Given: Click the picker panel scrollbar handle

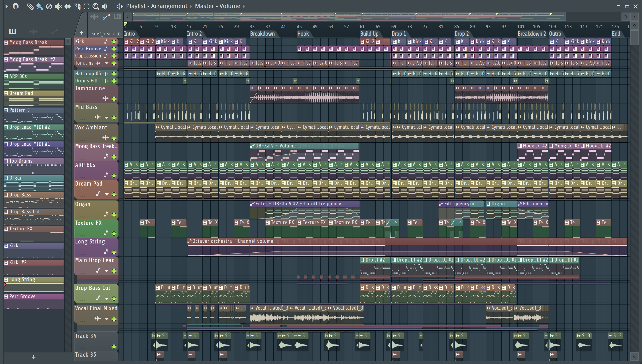Looking at the screenshot, I should point(68,41).
